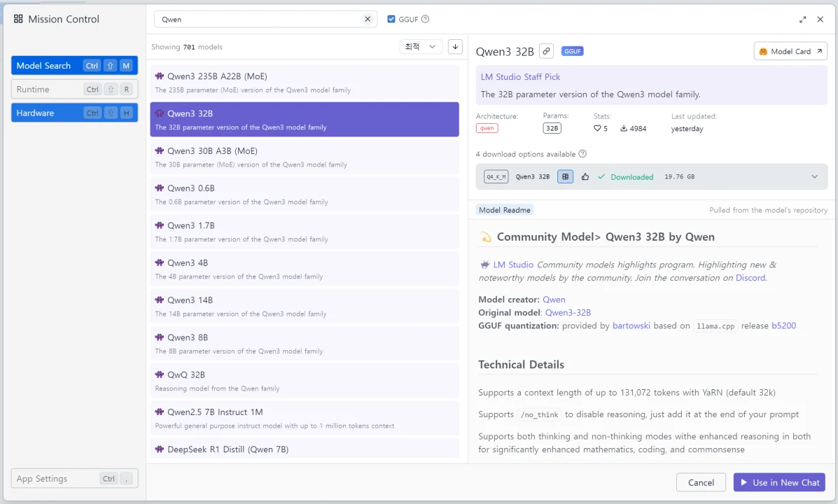Click the Qwen3 0.6B model icon
The image size is (838, 504).
pyautogui.click(x=159, y=188)
